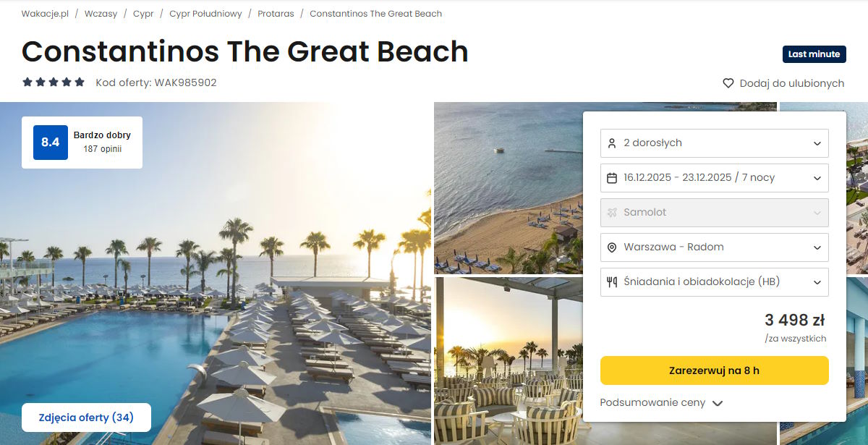Navigate to Cypr breadcrumb
The height and width of the screenshot is (445, 868).
pos(143,14)
